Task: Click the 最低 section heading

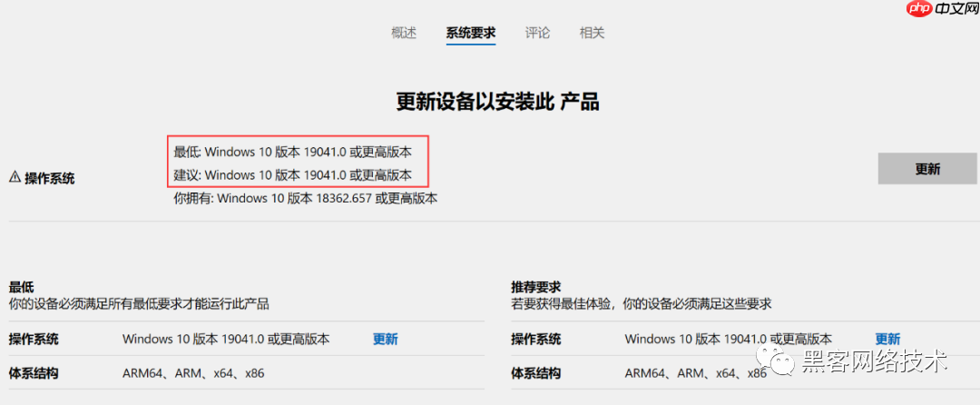Action: pos(21,288)
